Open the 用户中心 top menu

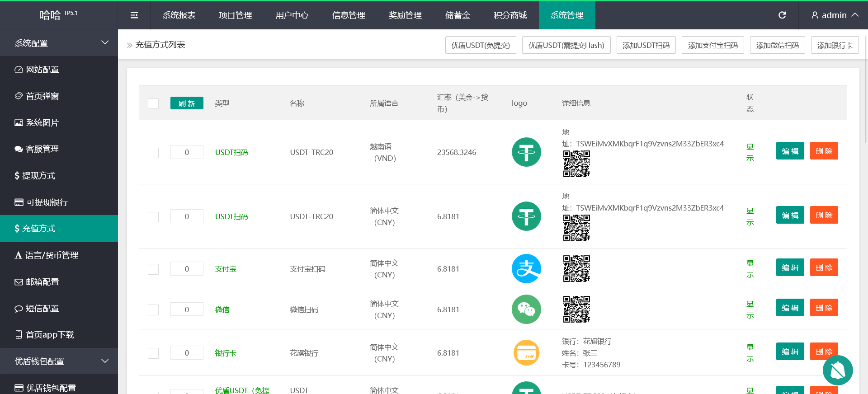tap(292, 15)
